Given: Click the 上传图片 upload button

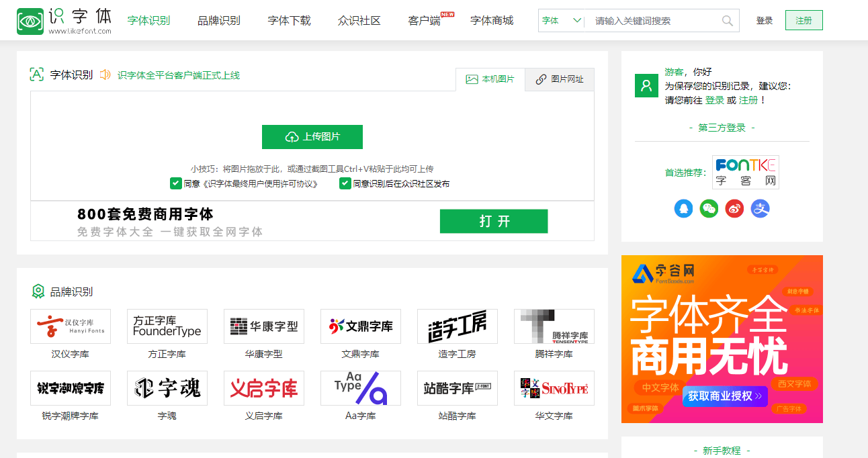Looking at the screenshot, I should click(x=312, y=136).
